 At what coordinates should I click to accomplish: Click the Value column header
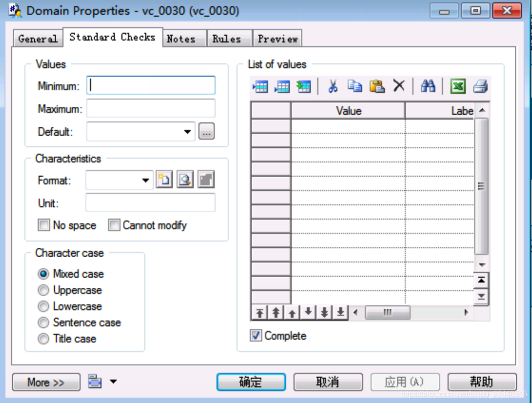click(x=348, y=111)
